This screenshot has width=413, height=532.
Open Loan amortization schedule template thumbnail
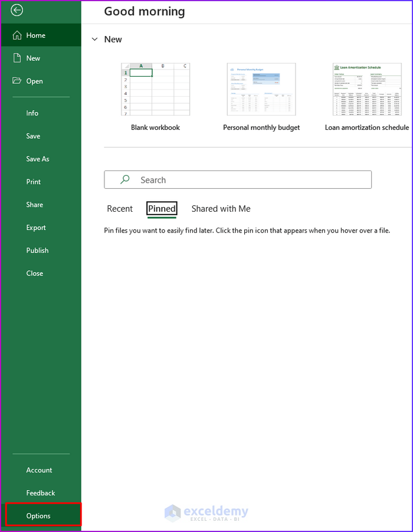pyautogui.click(x=367, y=89)
